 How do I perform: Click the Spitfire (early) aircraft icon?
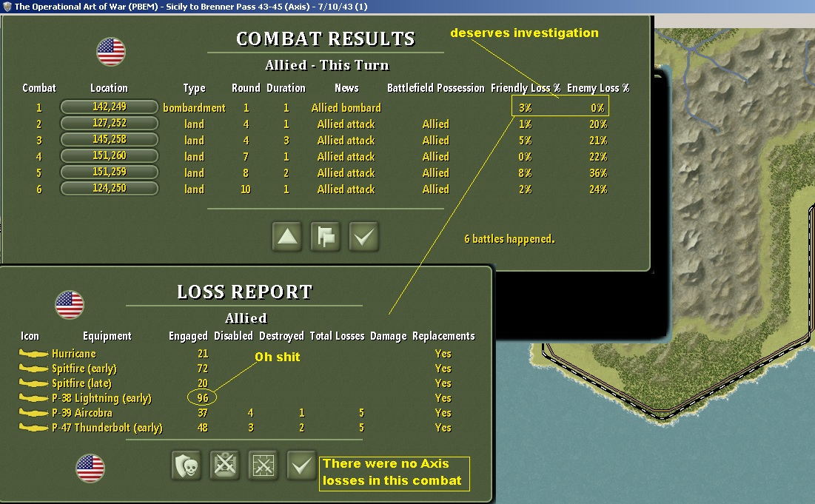coord(34,369)
